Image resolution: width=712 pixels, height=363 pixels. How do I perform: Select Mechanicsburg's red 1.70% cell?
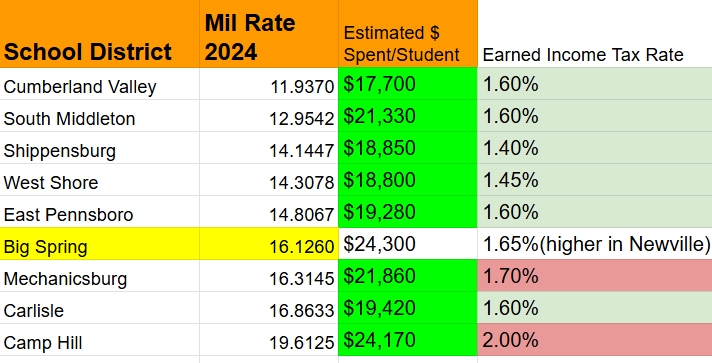coord(595,276)
